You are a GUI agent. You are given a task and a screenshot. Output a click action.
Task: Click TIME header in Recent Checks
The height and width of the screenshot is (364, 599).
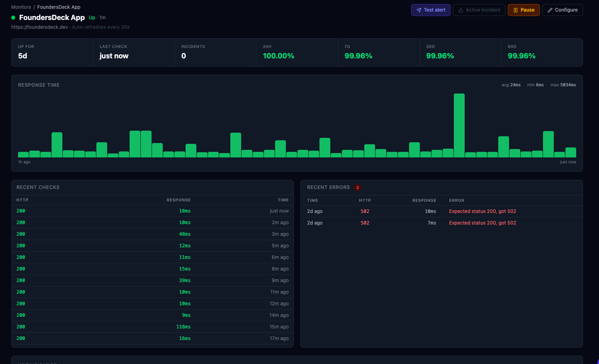click(283, 200)
